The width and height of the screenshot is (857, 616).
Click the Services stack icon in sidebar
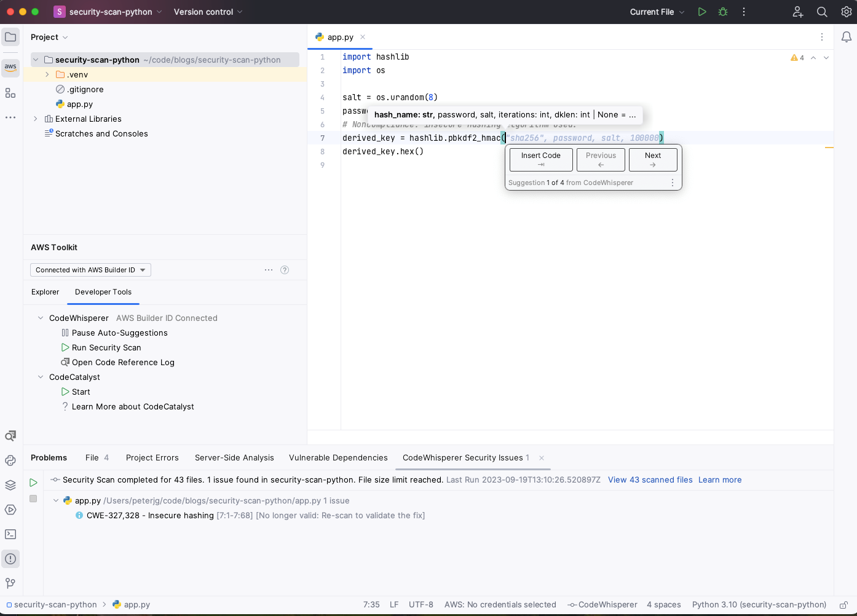tap(10, 485)
